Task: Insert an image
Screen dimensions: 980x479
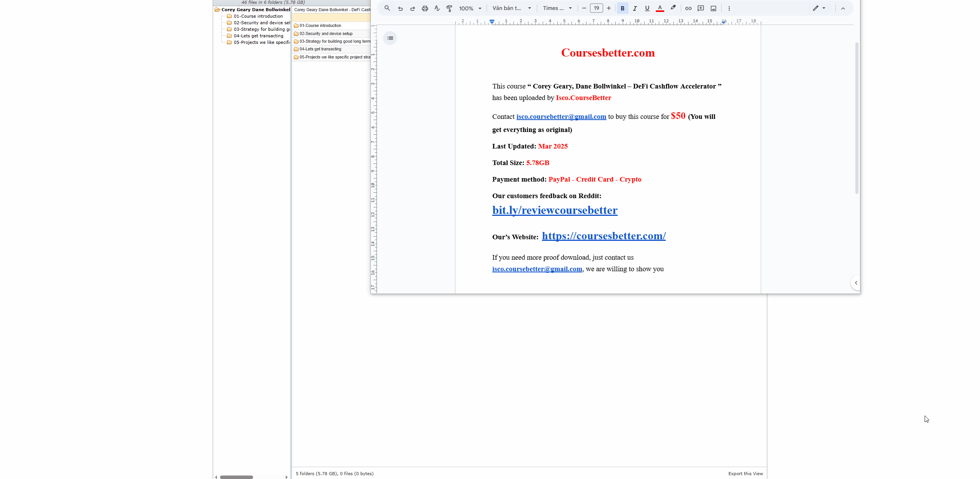Action: tap(713, 8)
